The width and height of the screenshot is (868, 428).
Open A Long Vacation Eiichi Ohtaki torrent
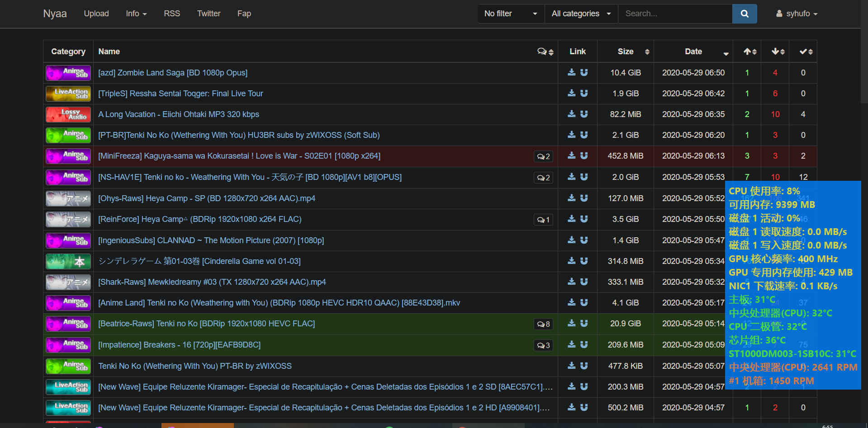179,114
